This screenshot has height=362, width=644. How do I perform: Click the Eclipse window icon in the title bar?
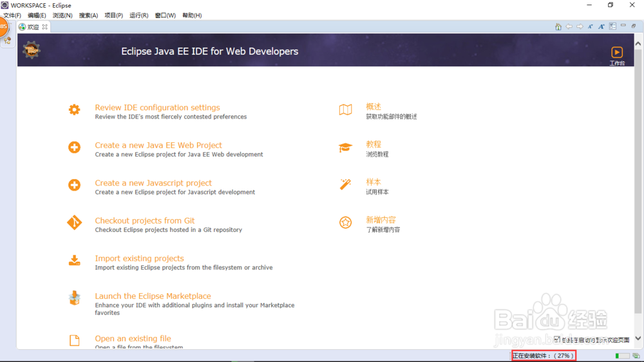point(5,5)
